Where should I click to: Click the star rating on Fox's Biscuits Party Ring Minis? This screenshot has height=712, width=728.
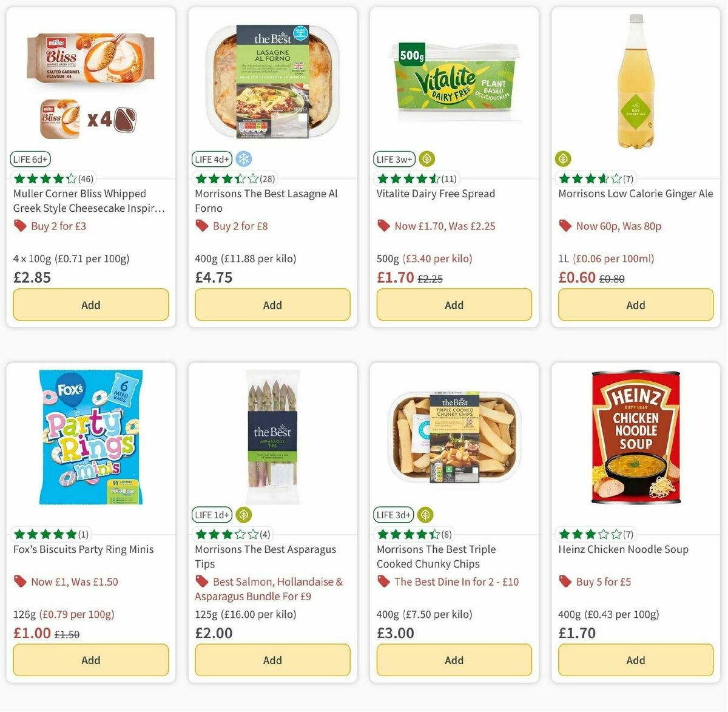[x=44, y=534]
